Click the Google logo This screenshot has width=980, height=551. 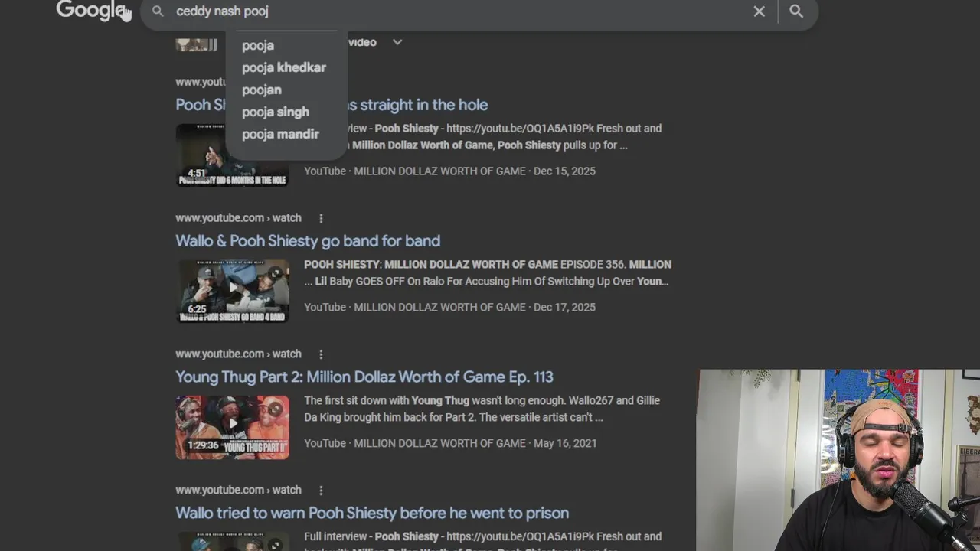pos(90,10)
